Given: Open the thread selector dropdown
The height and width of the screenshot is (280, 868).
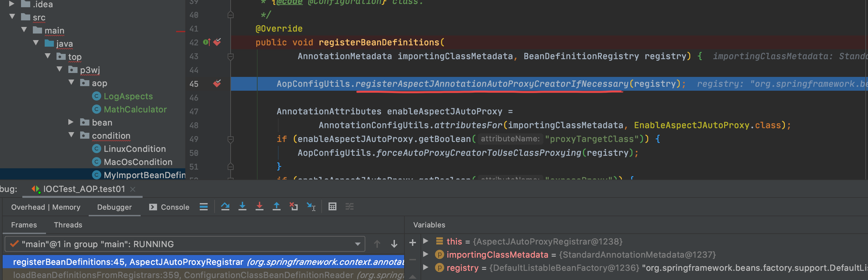Looking at the screenshot, I should (357, 244).
